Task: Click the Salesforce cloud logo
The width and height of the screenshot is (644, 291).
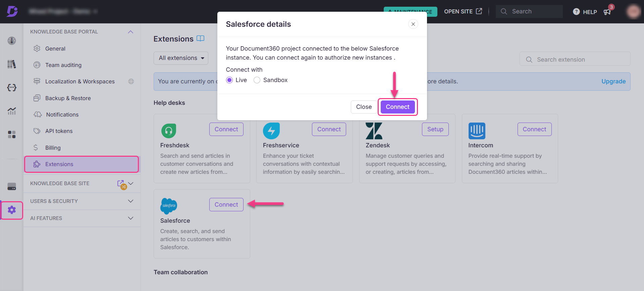Action: (x=169, y=206)
